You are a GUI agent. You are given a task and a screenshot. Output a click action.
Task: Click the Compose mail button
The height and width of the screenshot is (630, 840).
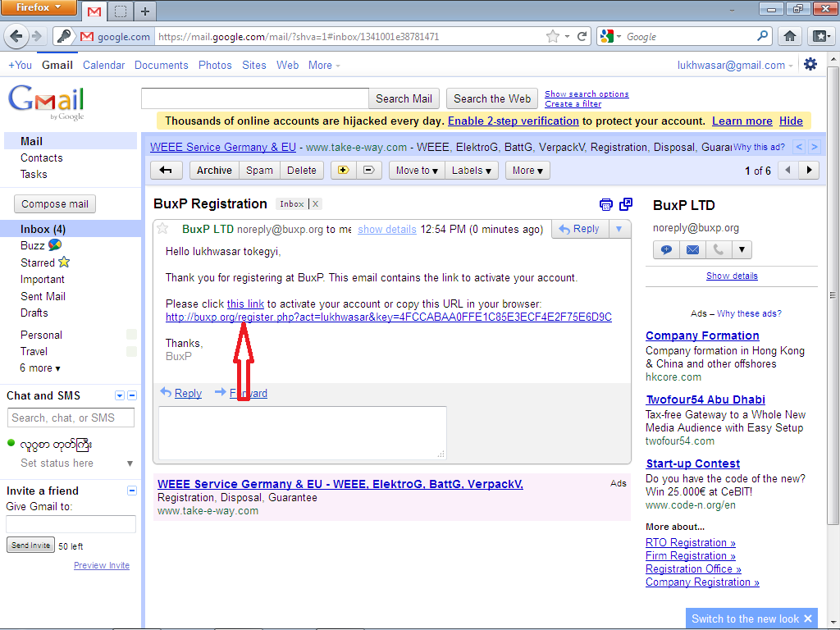click(55, 204)
